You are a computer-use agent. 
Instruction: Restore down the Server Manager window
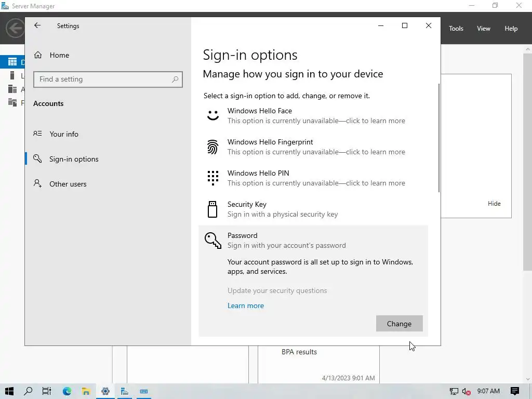pyautogui.click(x=495, y=5)
